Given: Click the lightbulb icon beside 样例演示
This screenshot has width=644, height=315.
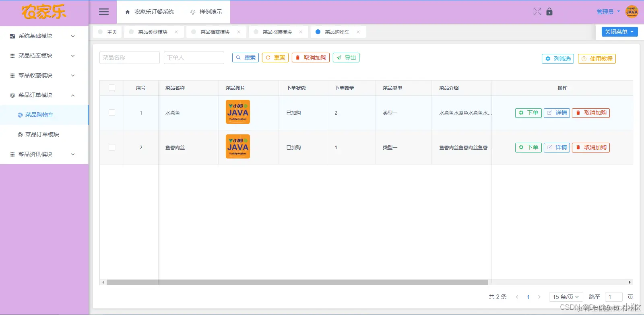Looking at the screenshot, I should 193,12.
